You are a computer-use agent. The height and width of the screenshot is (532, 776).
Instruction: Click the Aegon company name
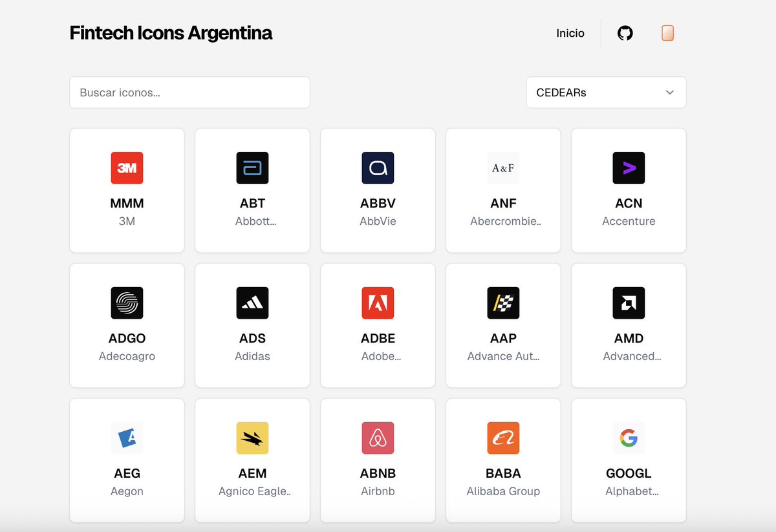[x=127, y=491]
